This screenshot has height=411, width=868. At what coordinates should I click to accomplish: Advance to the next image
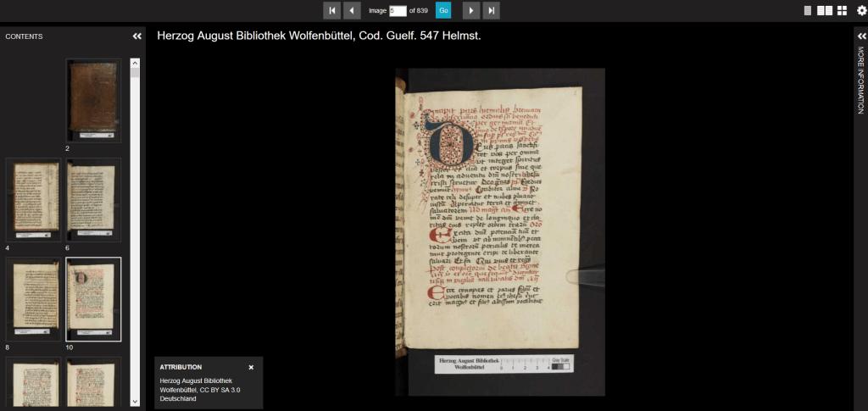(470, 10)
